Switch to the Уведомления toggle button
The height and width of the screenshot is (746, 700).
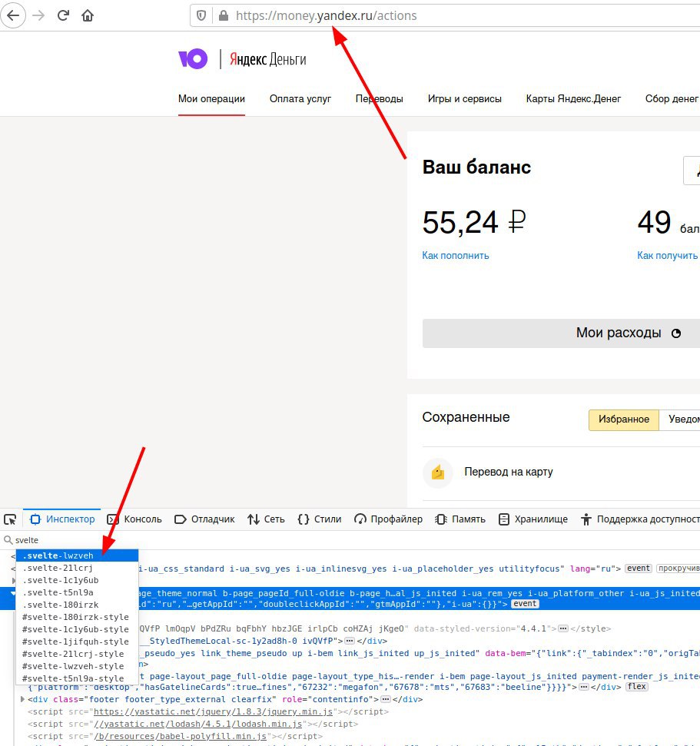(x=679, y=419)
